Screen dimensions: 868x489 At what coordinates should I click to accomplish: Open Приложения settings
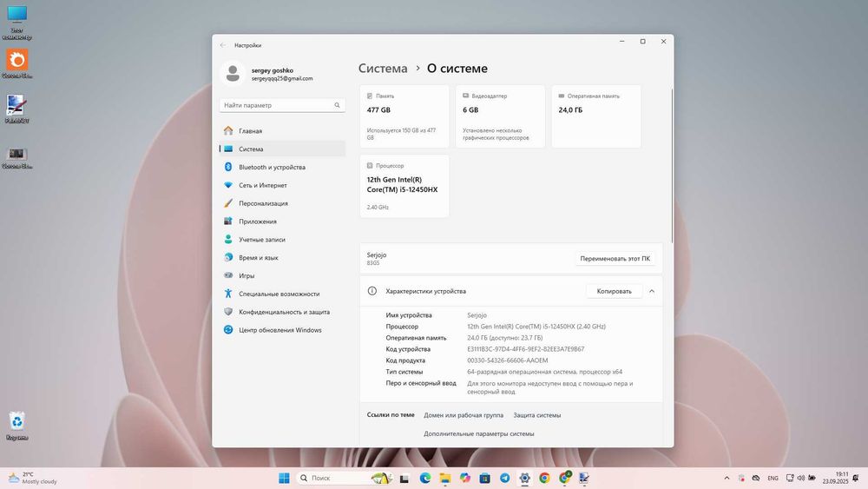tap(282, 221)
